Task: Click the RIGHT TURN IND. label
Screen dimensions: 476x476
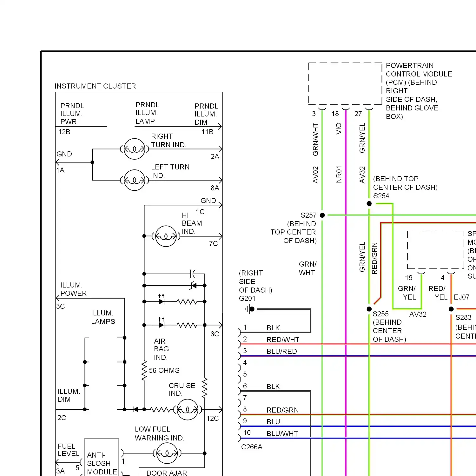Action: click(x=169, y=141)
